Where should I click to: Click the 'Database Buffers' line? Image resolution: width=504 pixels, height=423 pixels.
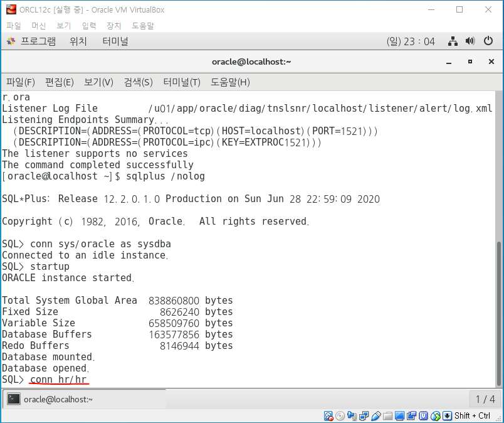(x=117, y=334)
